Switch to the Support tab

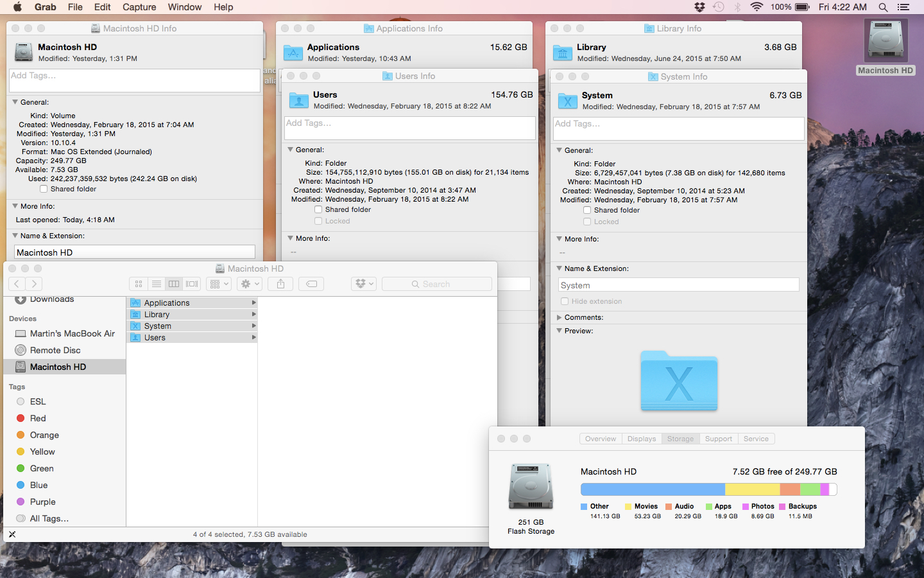(719, 439)
